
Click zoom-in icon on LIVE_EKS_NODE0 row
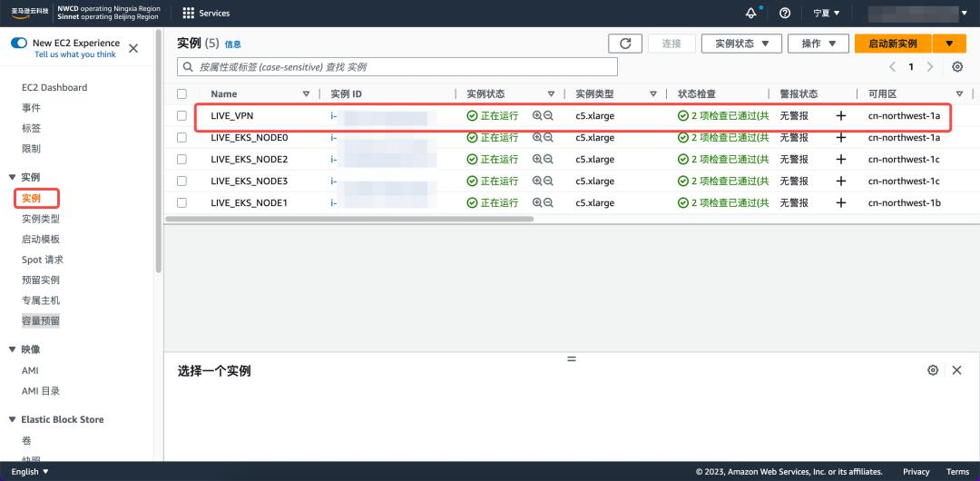pyautogui.click(x=537, y=138)
